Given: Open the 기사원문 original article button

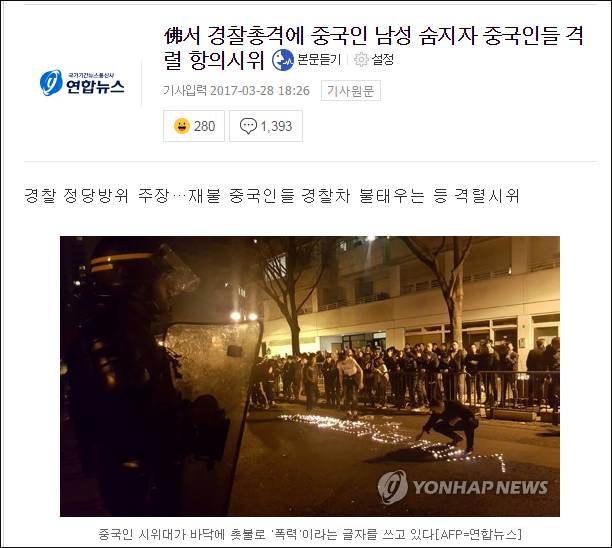Looking at the screenshot, I should click(350, 91).
